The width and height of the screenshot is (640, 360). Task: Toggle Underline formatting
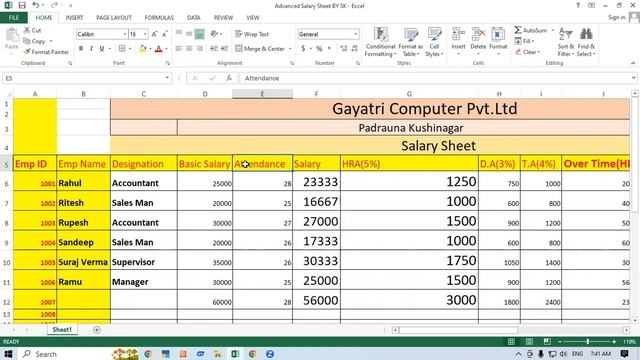click(102, 49)
